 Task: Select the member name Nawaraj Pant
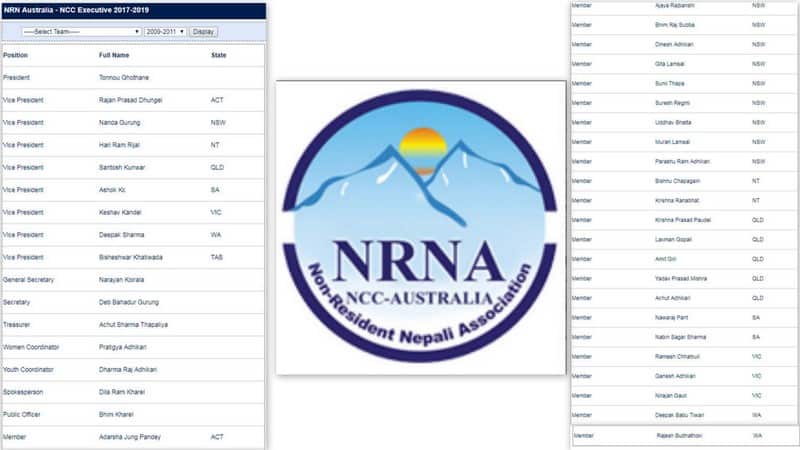coord(671,317)
